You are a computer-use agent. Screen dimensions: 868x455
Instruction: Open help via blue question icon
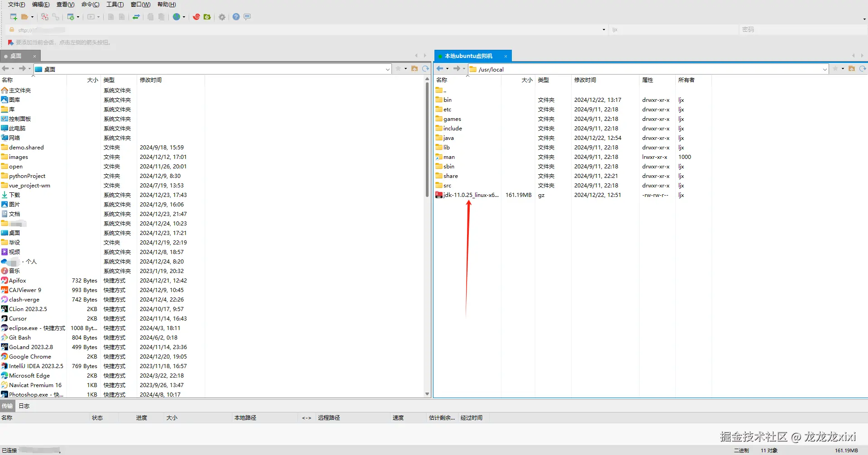click(236, 17)
